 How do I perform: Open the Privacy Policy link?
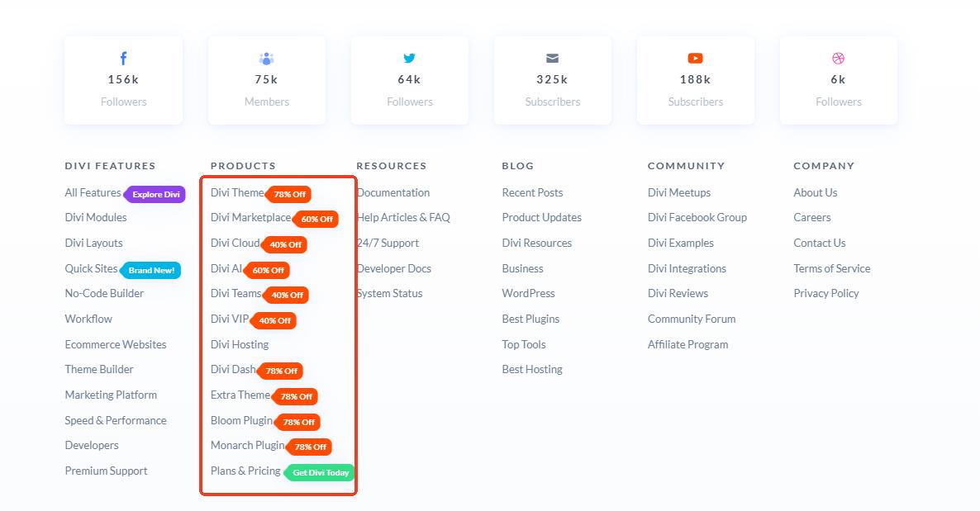point(825,293)
